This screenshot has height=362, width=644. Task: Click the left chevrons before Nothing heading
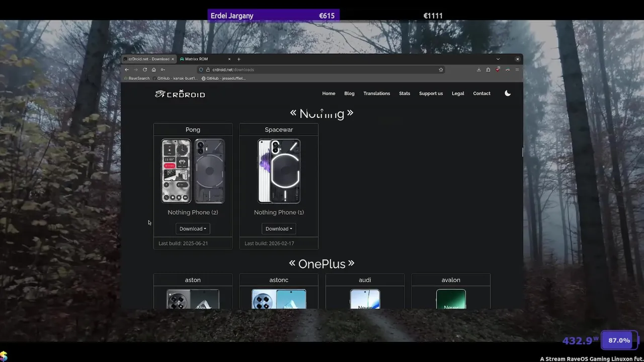(x=293, y=113)
